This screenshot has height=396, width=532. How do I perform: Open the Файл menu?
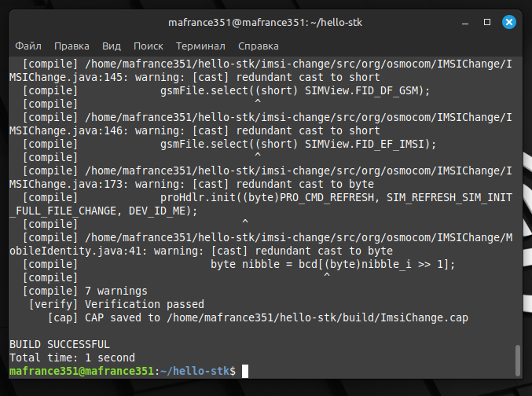(x=28, y=46)
